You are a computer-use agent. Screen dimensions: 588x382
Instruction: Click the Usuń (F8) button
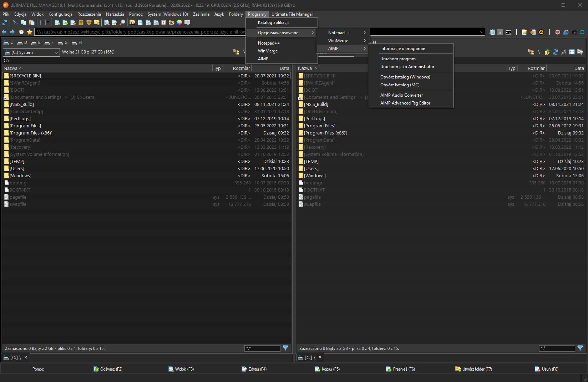[547, 369]
